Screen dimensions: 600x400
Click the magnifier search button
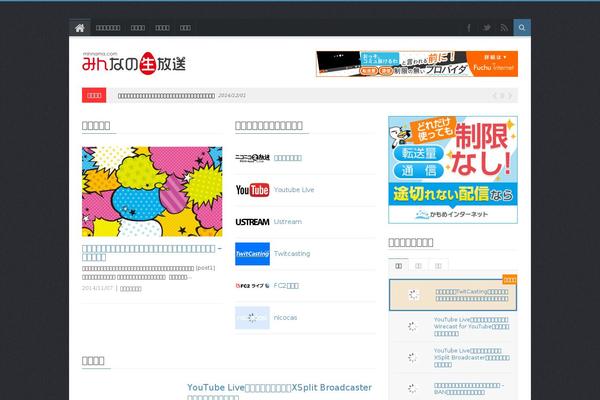[x=522, y=28]
